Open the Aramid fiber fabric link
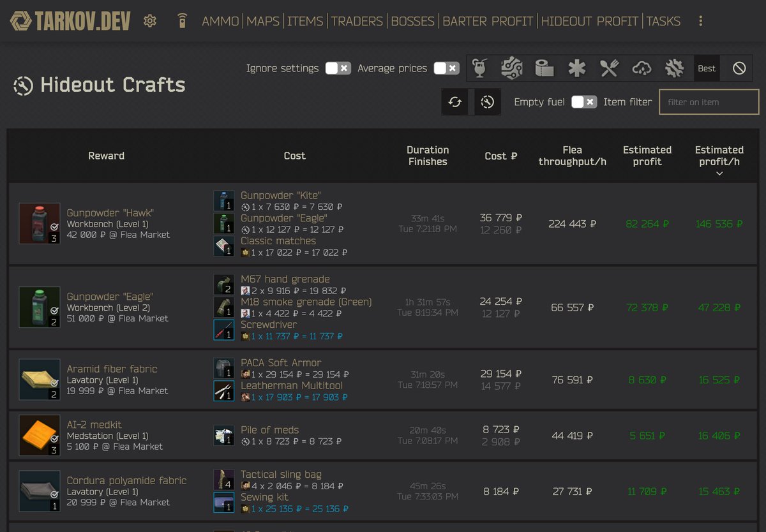The image size is (766, 532). (112, 369)
